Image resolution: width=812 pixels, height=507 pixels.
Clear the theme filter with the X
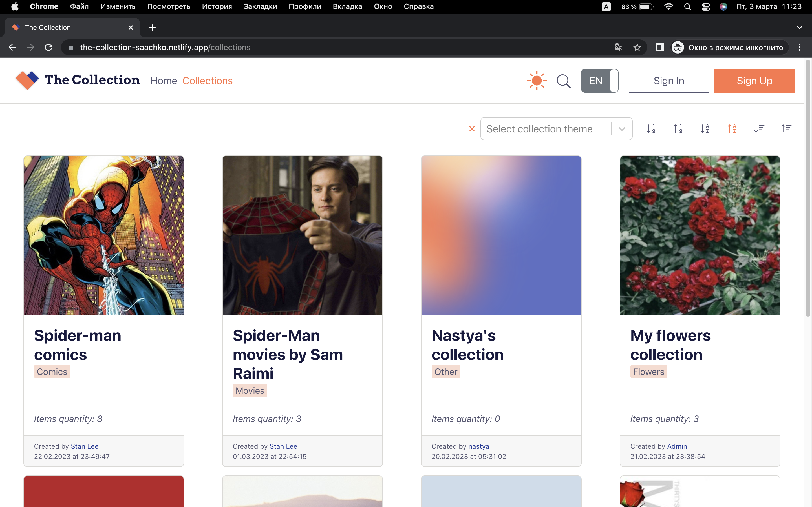point(472,128)
